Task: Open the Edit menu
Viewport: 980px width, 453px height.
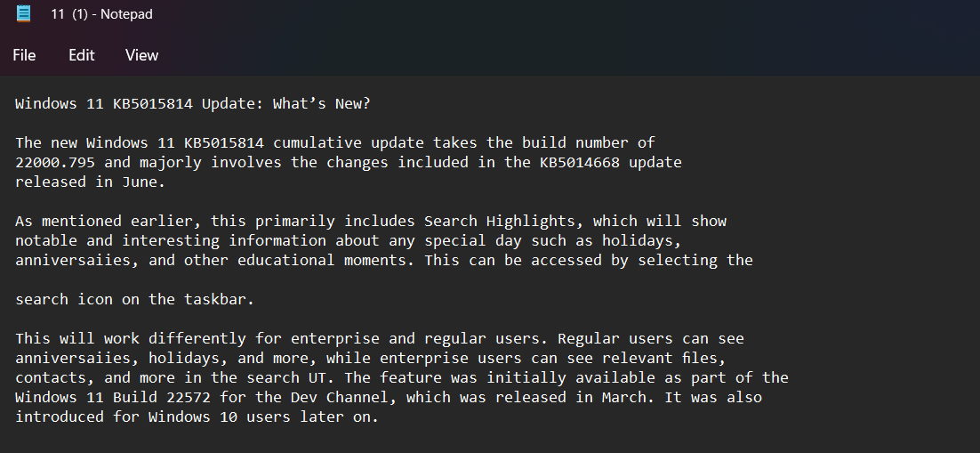Action: 81,55
